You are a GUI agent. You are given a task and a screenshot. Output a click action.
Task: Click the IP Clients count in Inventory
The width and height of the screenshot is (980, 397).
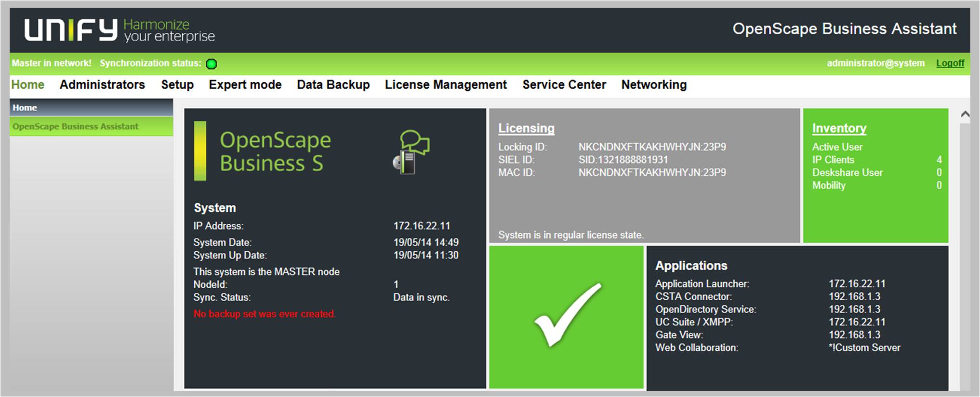(x=939, y=160)
